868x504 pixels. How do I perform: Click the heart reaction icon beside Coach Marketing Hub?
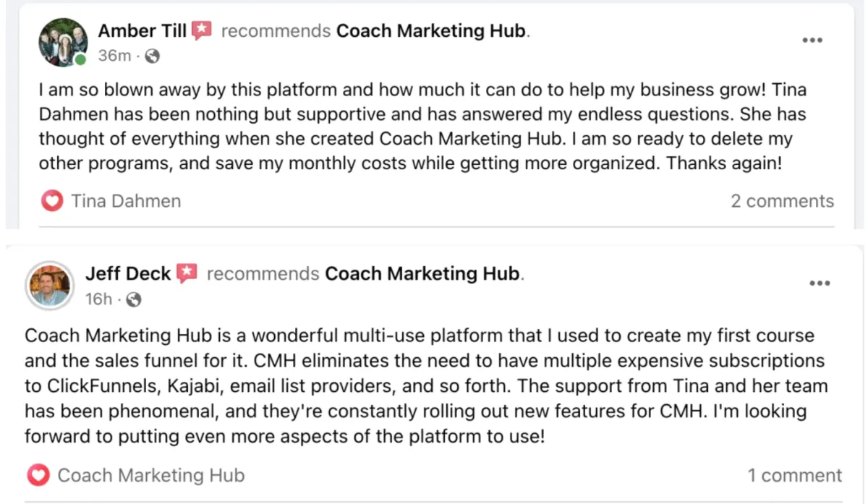[x=38, y=475]
